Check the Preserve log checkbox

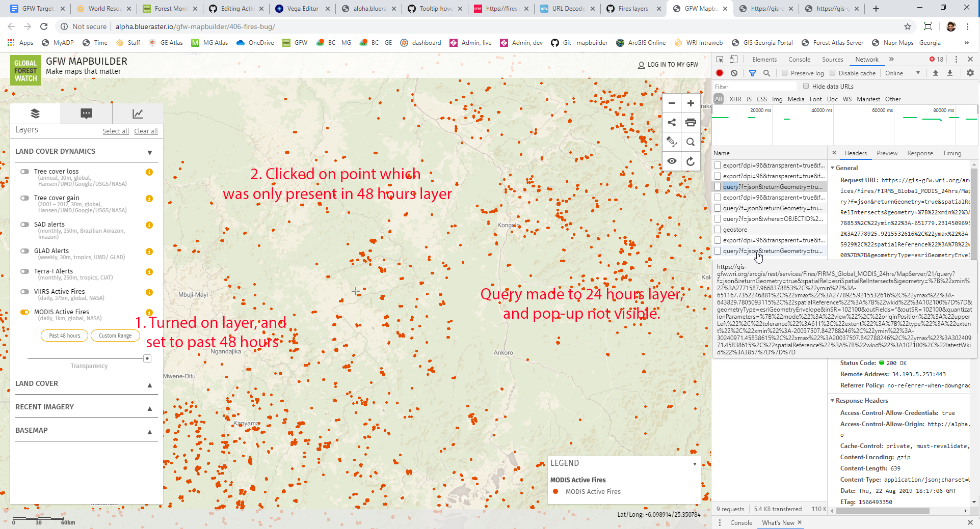click(785, 73)
